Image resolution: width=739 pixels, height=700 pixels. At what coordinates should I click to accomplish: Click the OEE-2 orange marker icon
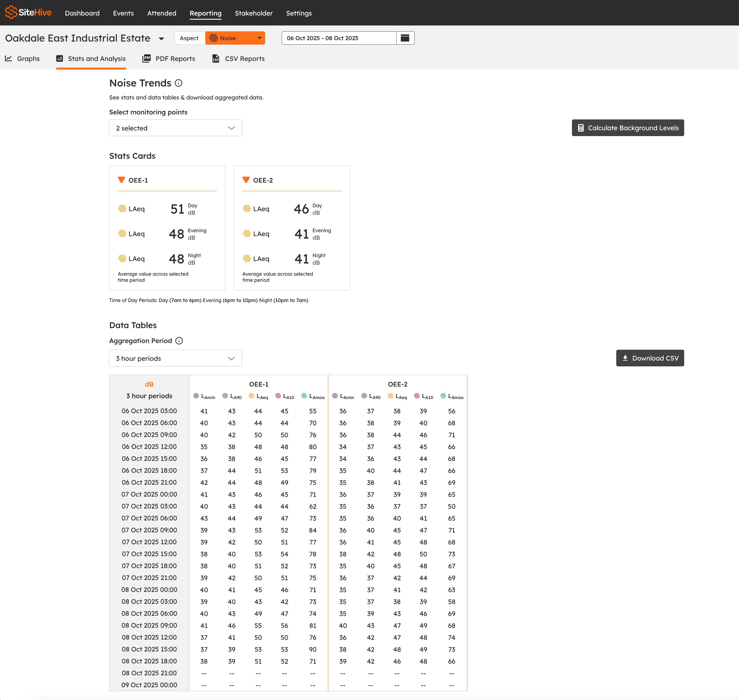[x=246, y=180]
